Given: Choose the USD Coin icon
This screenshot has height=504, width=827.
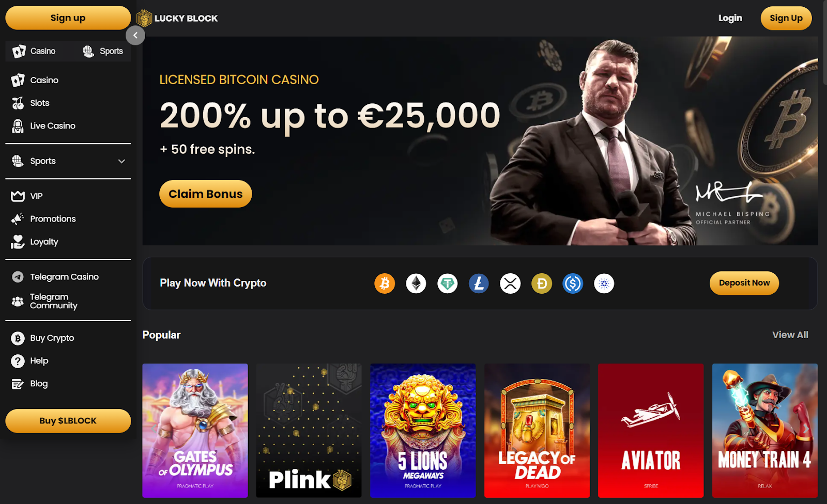Looking at the screenshot, I should tap(573, 283).
